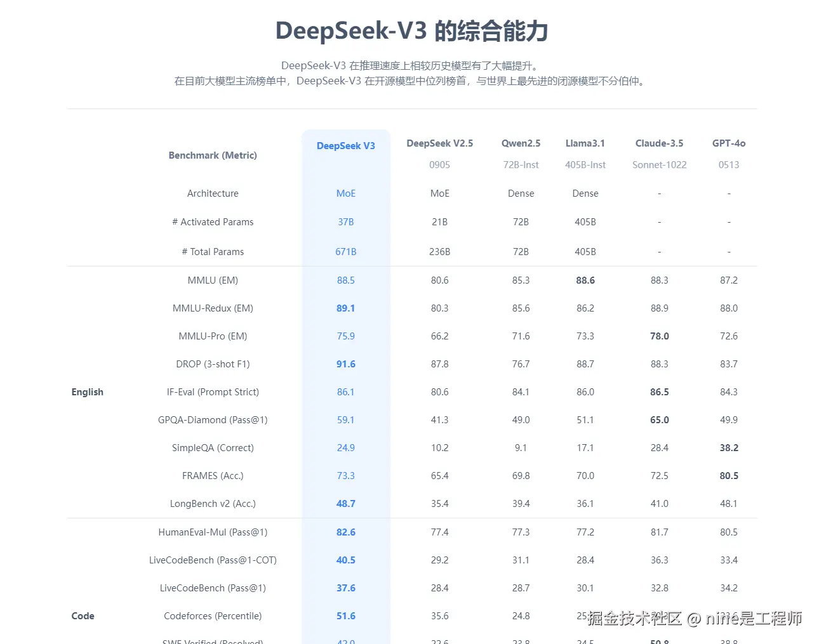
Task: Select the Benchmark (Metric) header cell
Action: pyautogui.click(x=212, y=155)
